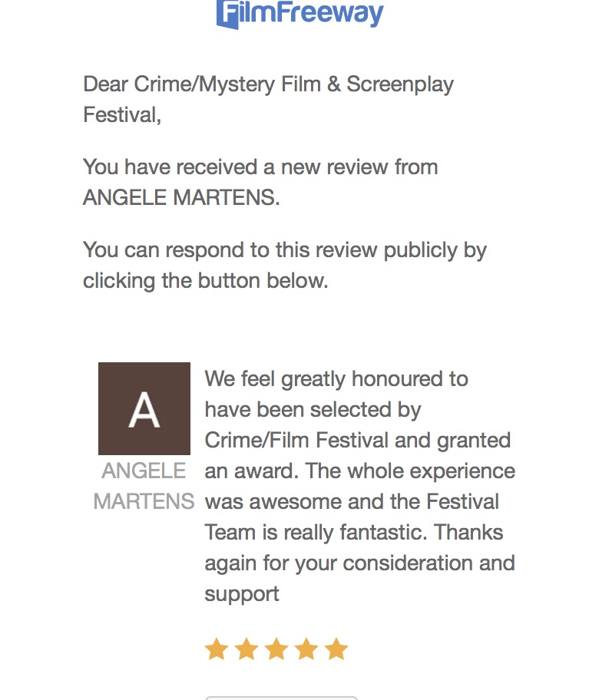
Task: Click "You can respond to this review" line
Action: click(x=284, y=250)
